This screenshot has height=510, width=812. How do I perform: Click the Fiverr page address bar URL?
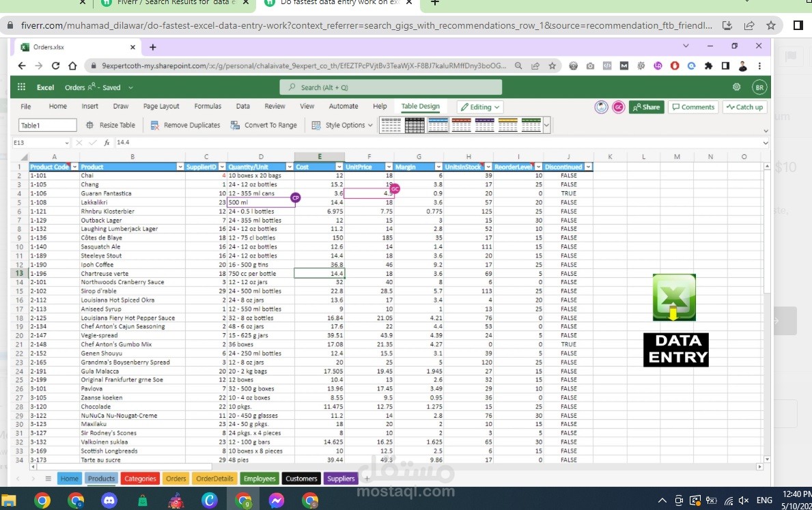366,25
